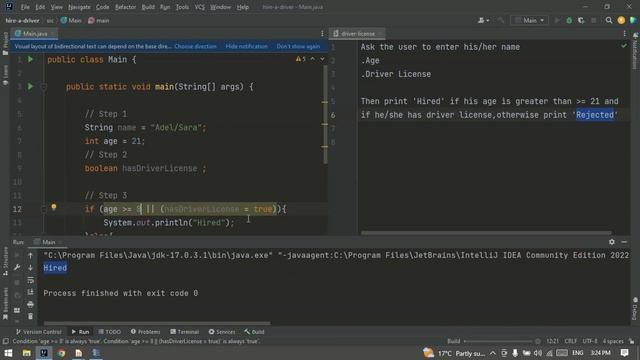Open the user account icon menu
This screenshot has height=360, width=640.
(x=483, y=20)
